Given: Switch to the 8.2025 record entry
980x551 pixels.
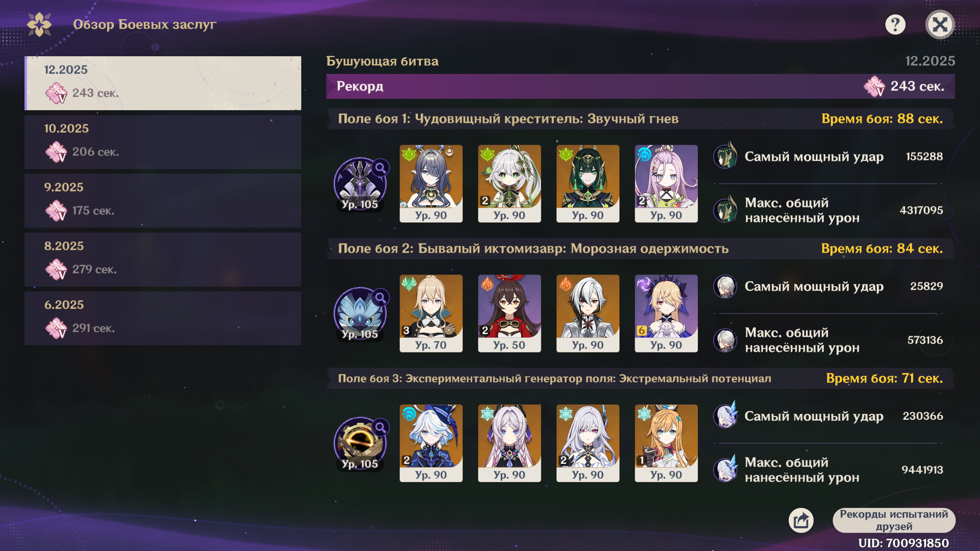Looking at the screenshot, I should pos(163,259).
